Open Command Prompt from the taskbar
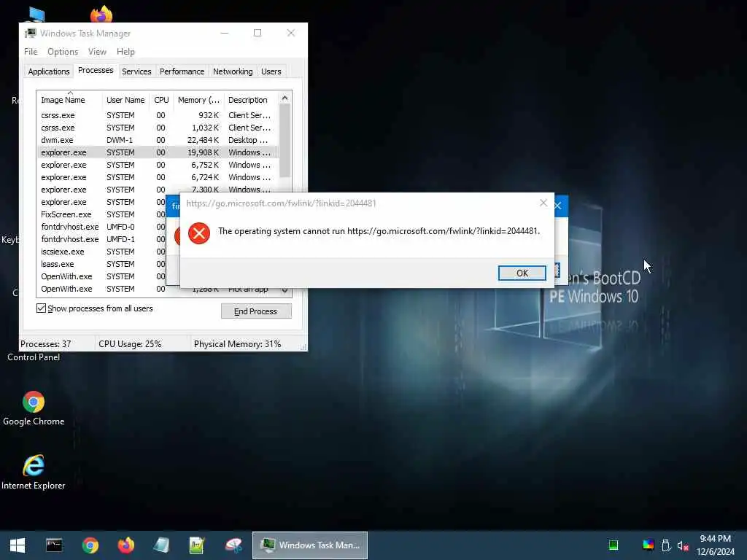 pos(54,545)
